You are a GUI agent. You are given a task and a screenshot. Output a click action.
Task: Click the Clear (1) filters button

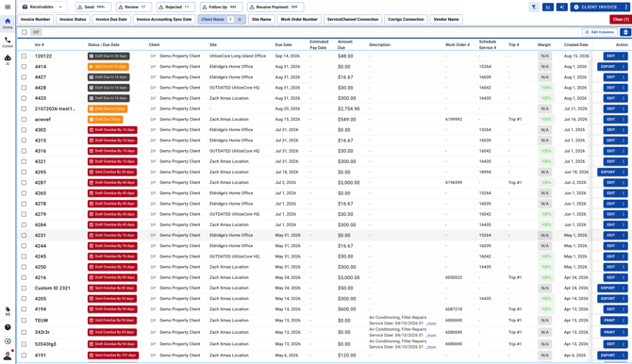coord(621,20)
